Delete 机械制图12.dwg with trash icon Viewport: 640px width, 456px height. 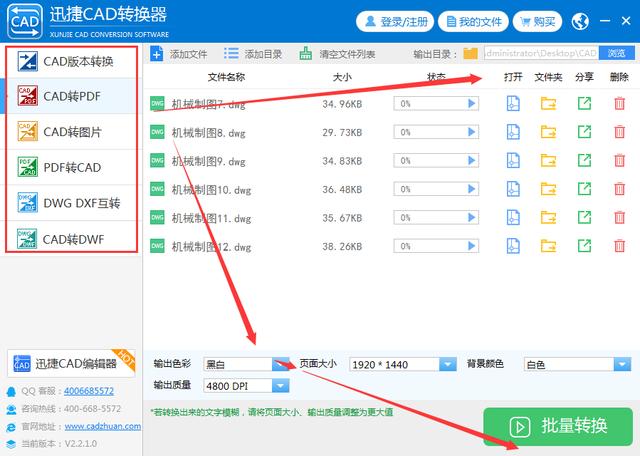(619, 246)
